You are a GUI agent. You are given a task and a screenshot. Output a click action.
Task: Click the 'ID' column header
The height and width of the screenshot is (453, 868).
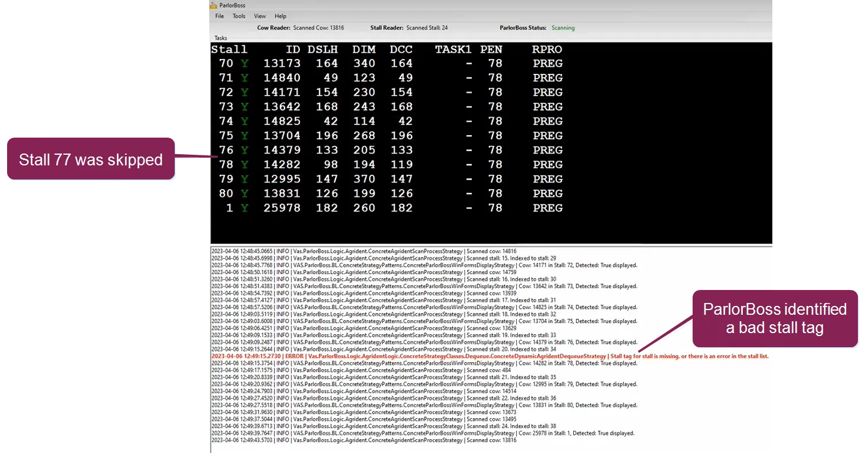point(293,50)
